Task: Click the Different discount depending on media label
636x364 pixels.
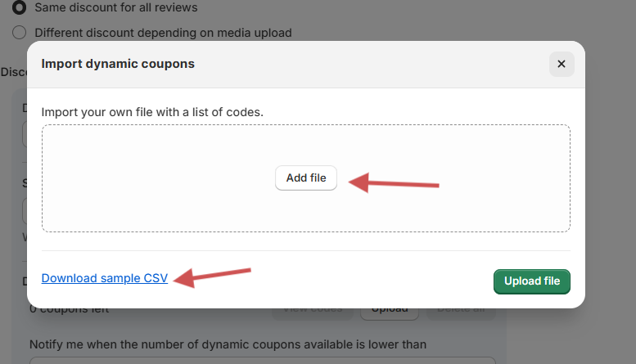Action: pos(163,33)
